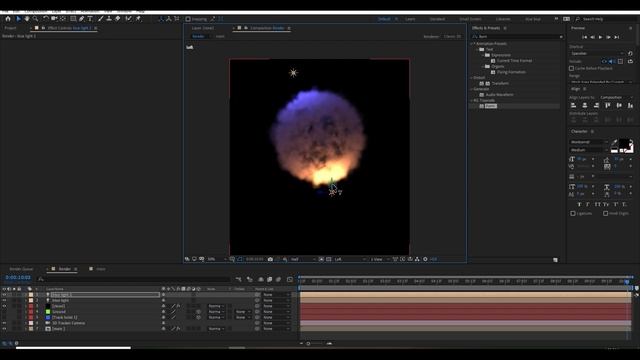Click label color swatch of Ground layer
Image resolution: width=640 pixels, height=360 pixels.
coord(31,312)
